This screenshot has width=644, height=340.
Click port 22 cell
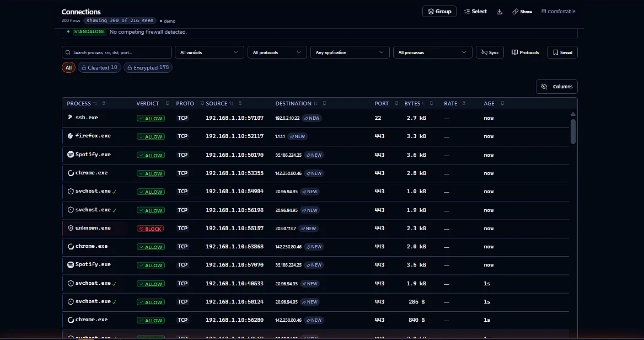(378, 118)
